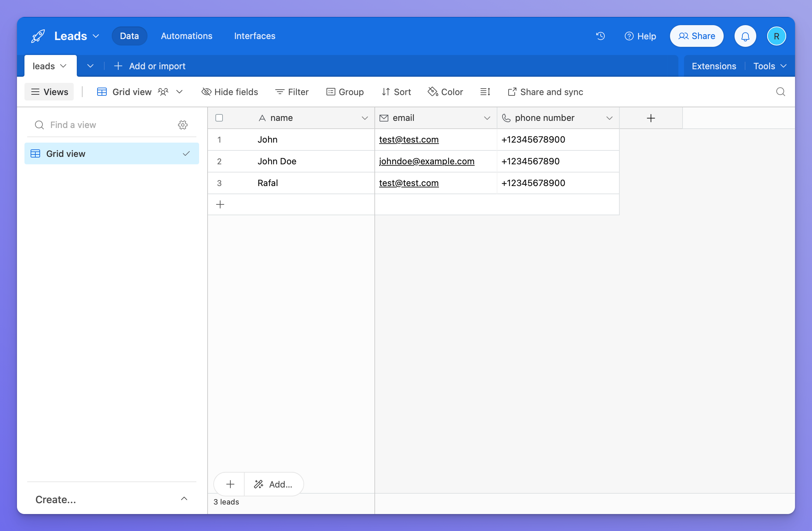The height and width of the screenshot is (531, 812).
Task: Open the Color records tool
Action: 445,92
